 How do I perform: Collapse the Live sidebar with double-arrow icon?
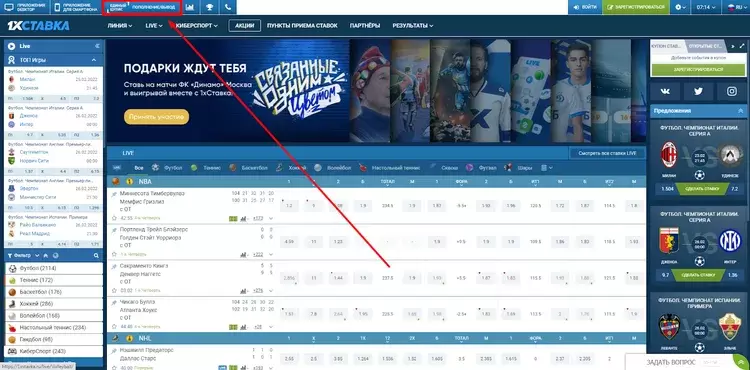97,46
